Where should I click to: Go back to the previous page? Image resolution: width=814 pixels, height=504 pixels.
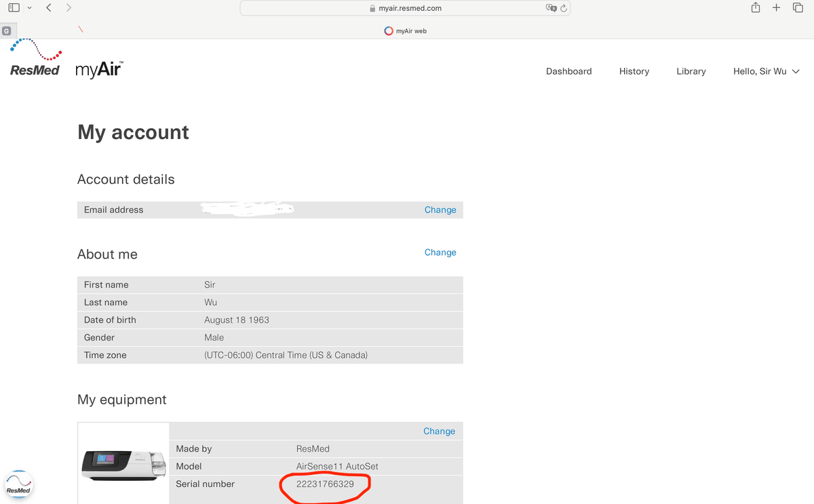coord(49,8)
